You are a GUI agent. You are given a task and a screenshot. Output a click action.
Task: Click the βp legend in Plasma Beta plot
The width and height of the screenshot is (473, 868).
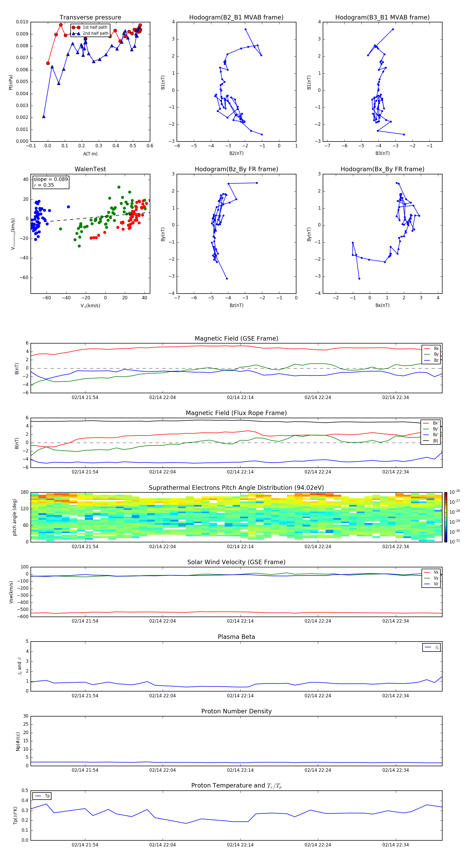pos(431,647)
